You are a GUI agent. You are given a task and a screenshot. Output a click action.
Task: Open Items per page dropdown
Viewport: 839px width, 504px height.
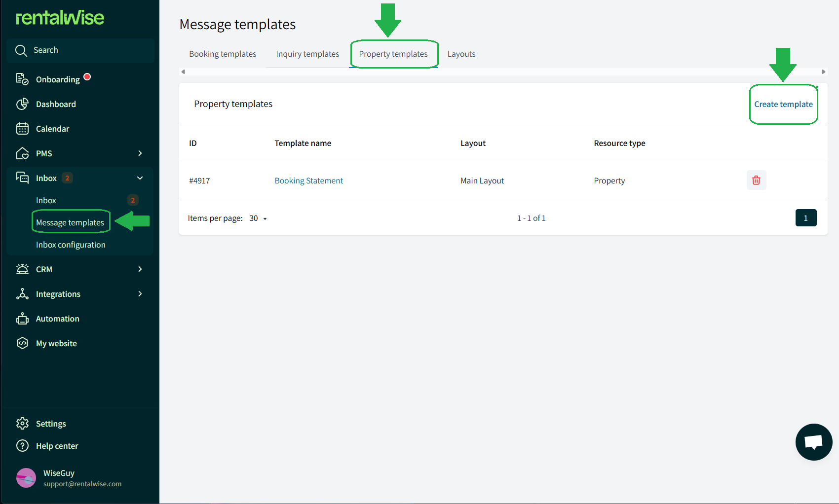click(x=258, y=218)
